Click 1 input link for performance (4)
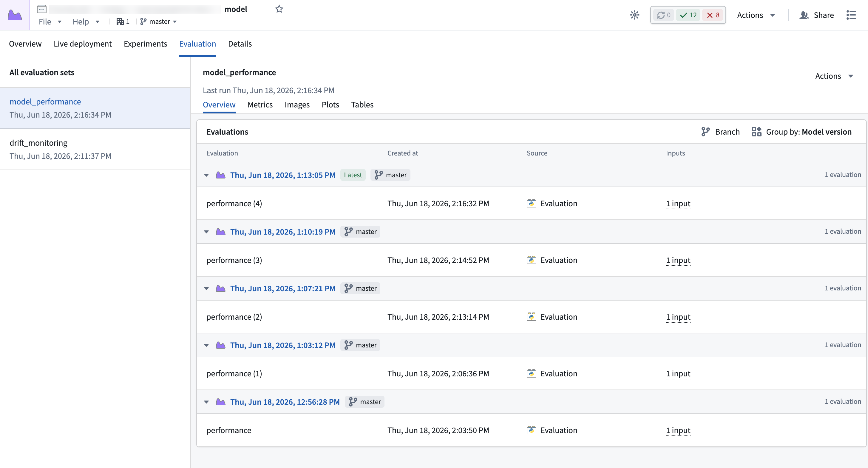This screenshot has height=468, width=868. (x=678, y=204)
